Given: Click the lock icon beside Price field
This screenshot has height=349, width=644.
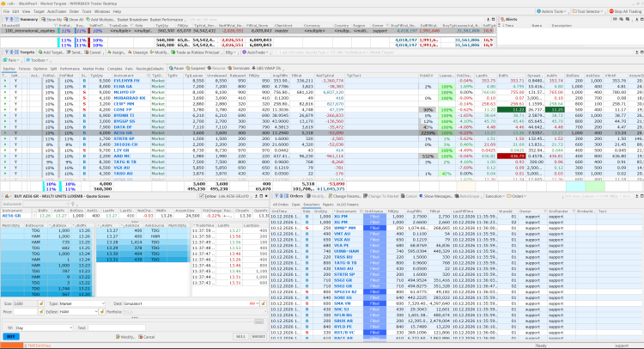Looking at the screenshot, I should pyautogui.click(x=41, y=312).
